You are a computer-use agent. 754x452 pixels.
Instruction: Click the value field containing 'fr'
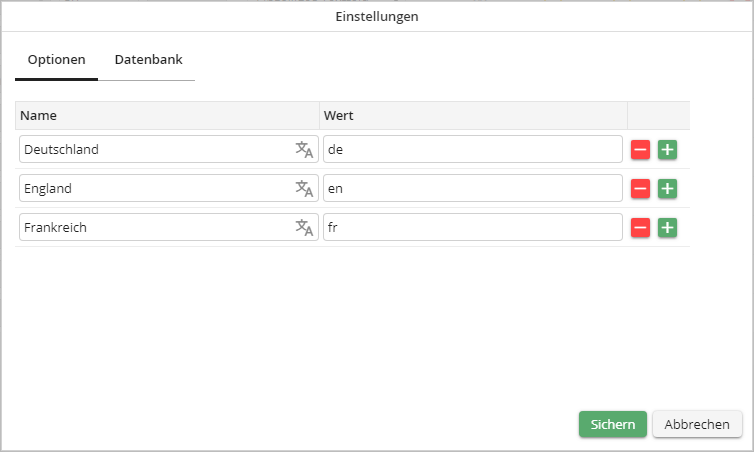[472, 228]
